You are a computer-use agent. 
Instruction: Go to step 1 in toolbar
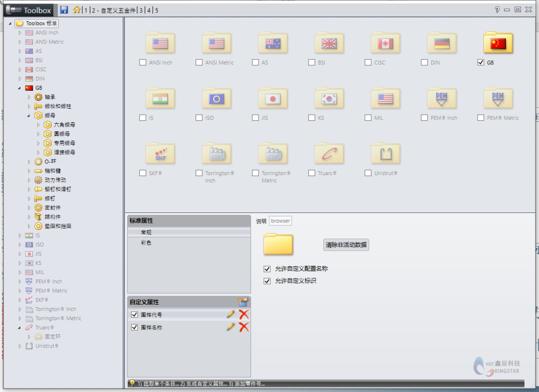point(86,10)
